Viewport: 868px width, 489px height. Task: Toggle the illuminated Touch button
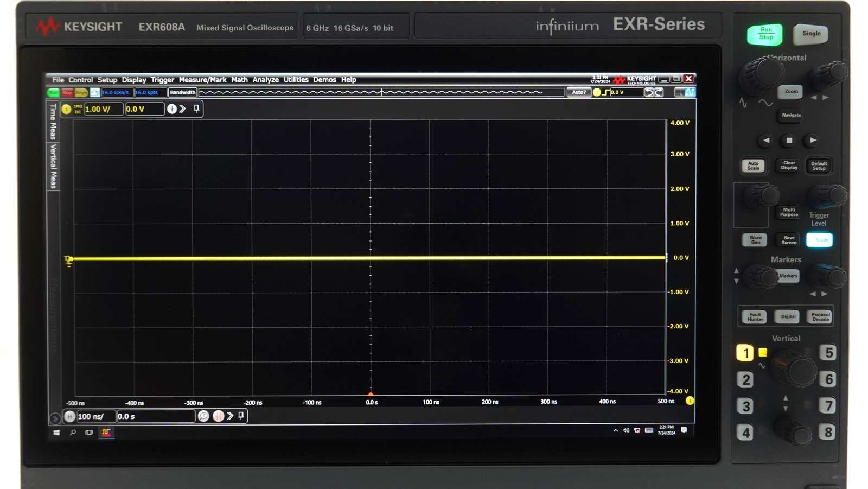(x=820, y=240)
